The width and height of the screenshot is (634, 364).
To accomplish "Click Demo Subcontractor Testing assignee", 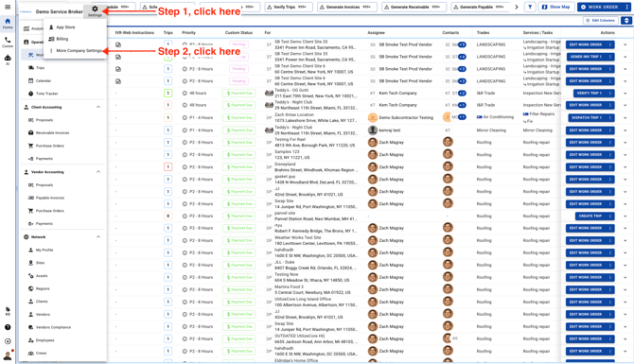I will (406, 117).
